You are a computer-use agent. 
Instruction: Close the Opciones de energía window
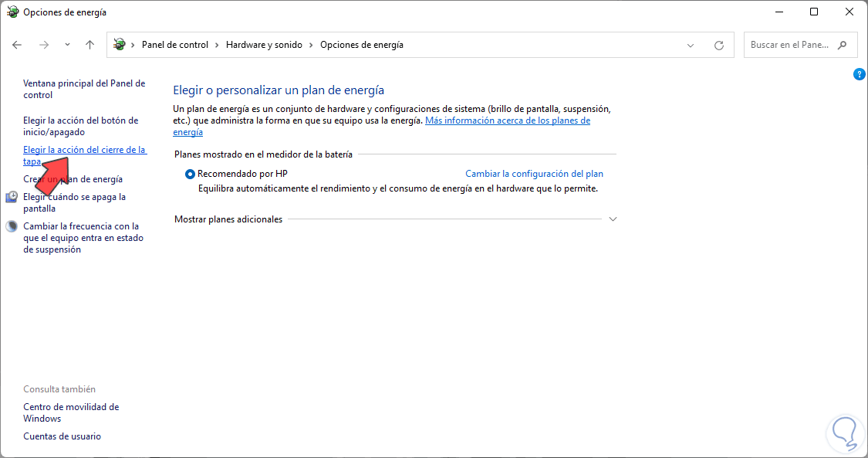coord(849,12)
